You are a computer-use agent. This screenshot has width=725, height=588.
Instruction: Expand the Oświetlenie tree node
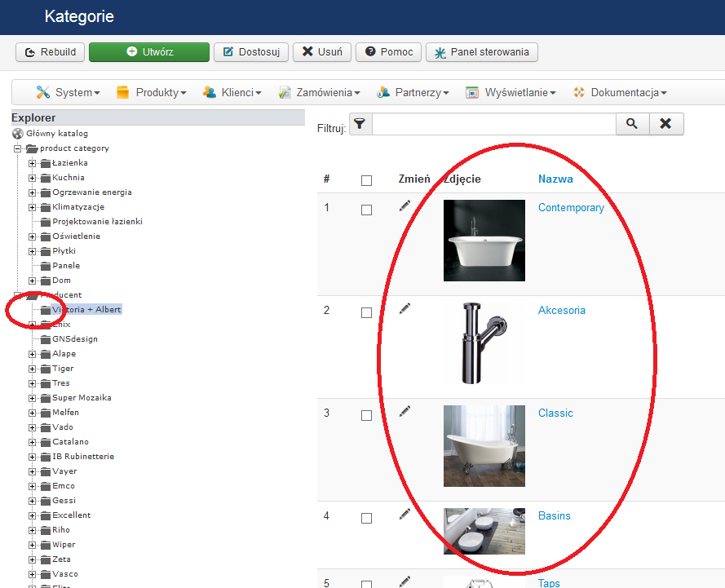pos(32,237)
